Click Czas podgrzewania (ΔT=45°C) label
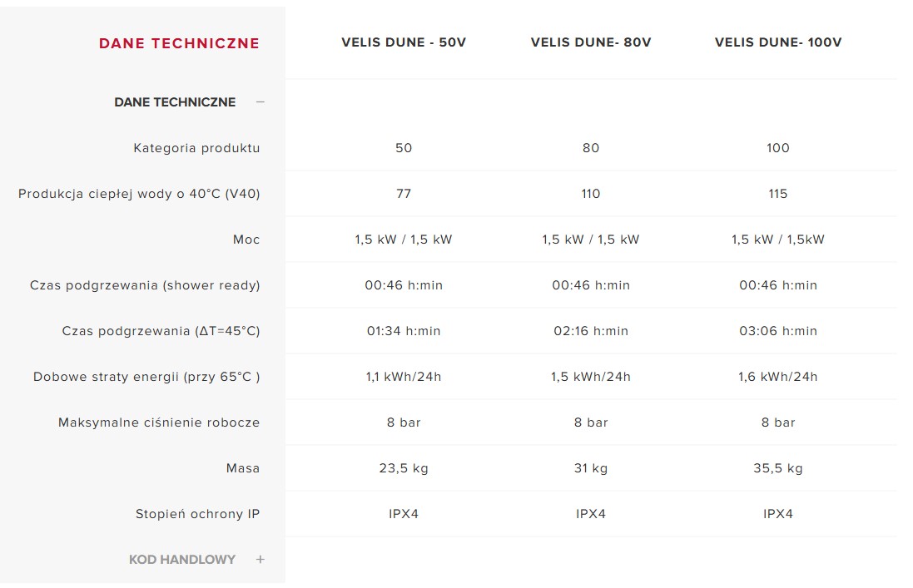Screen dimensions: 913x588 pos(161,331)
